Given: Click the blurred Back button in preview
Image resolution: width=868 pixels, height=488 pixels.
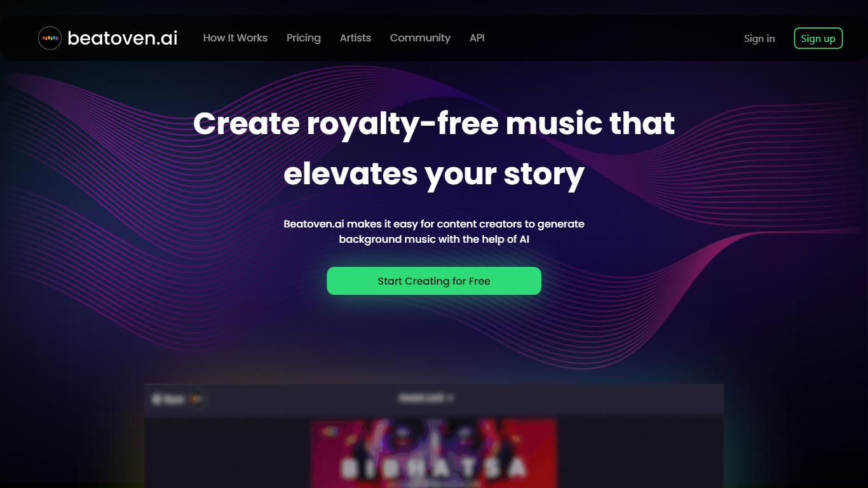Looking at the screenshot, I should coord(168,400).
